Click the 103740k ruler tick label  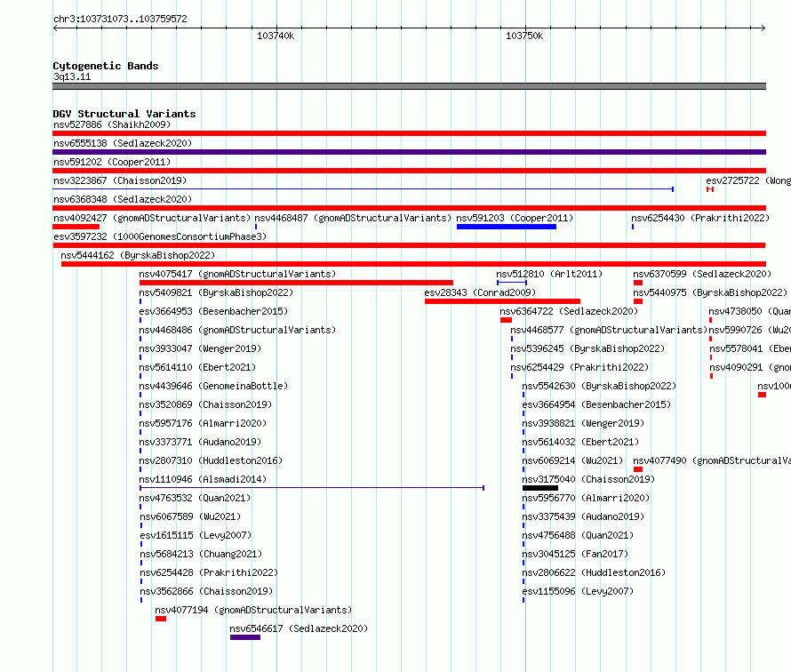[276, 36]
